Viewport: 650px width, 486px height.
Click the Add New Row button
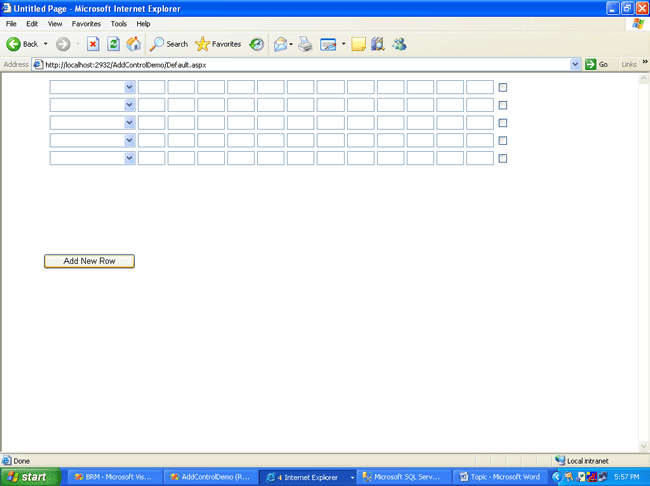(x=90, y=261)
